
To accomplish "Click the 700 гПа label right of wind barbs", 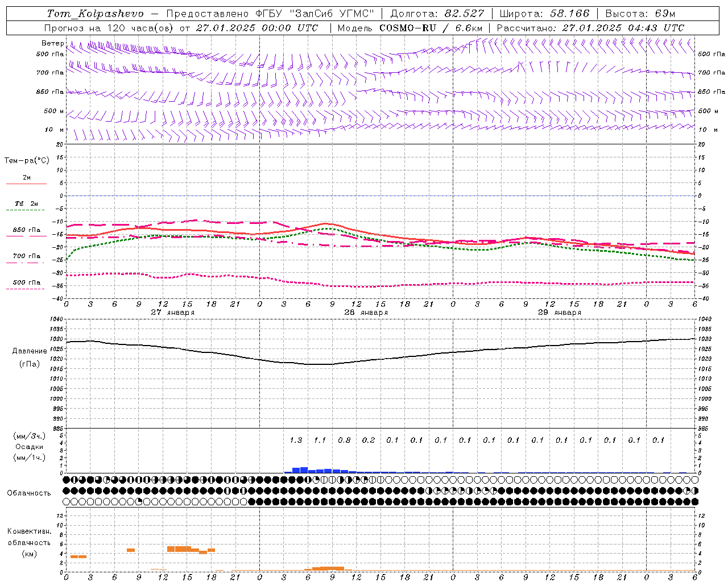I will coord(712,73).
